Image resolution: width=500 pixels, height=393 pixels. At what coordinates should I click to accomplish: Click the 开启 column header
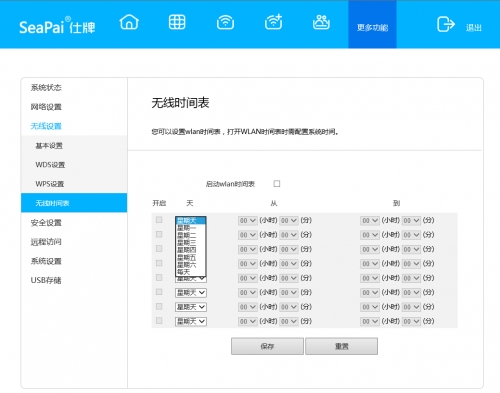pyautogui.click(x=159, y=203)
